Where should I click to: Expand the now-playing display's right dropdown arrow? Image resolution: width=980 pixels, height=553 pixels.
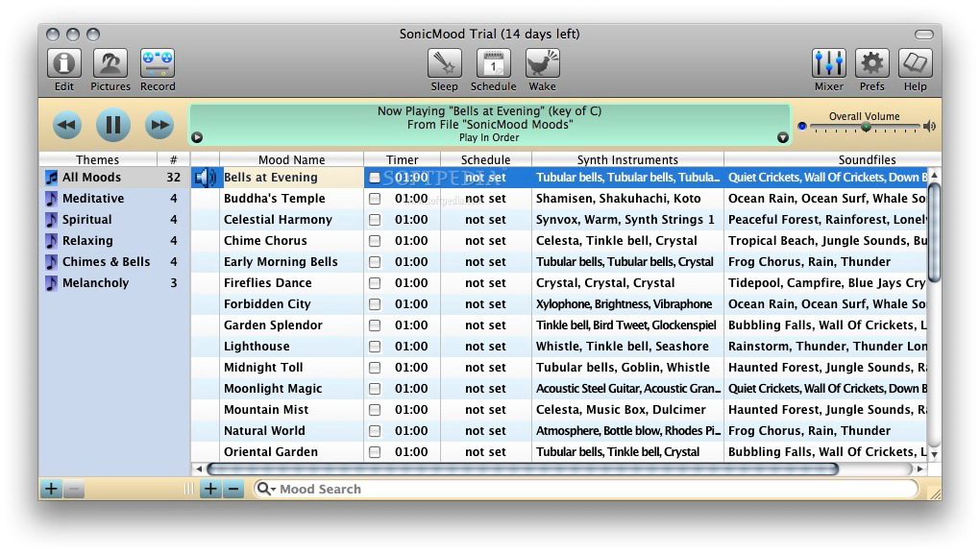[782, 137]
